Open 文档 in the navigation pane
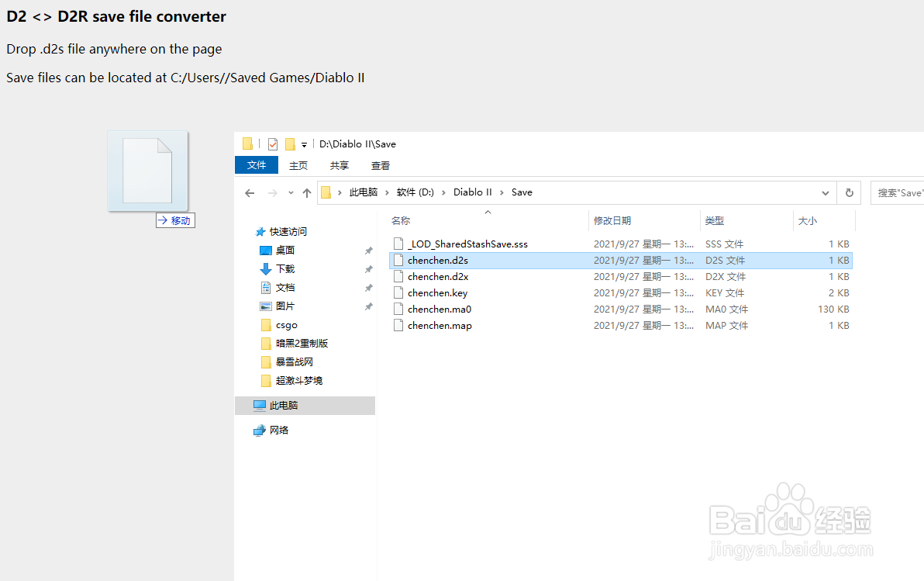This screenshot has width=924, height=581. pos(285,288)
